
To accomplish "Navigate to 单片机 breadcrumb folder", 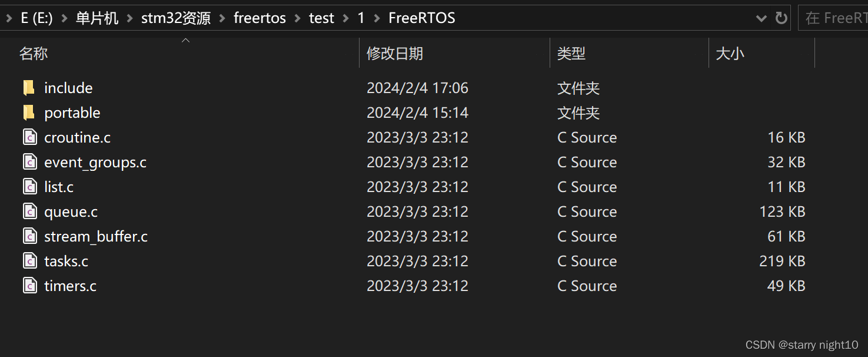I will (97, 18).
